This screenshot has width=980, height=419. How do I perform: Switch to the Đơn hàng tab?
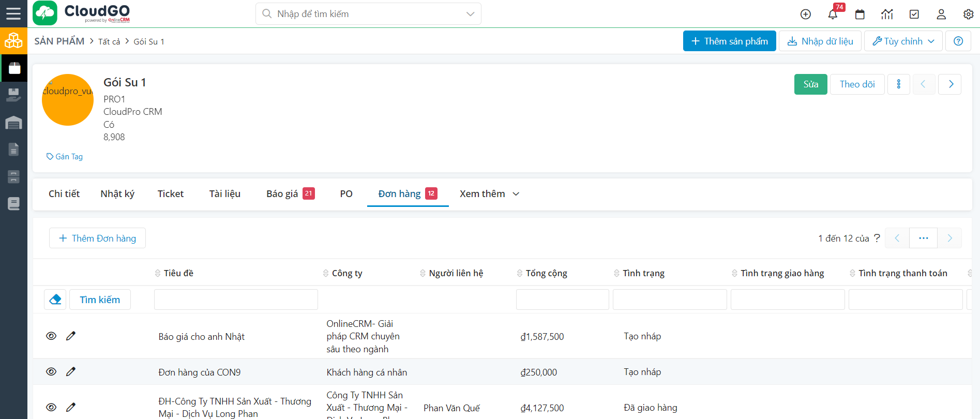[x=408, y=193]
